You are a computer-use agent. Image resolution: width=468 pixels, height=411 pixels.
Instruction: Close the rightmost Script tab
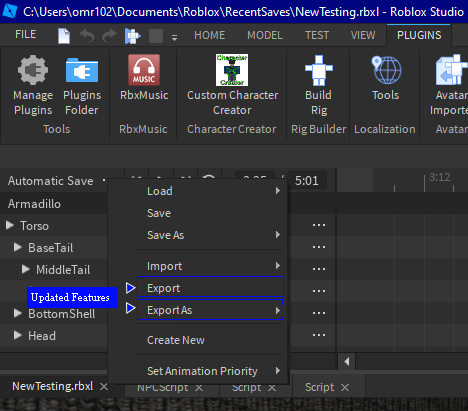345,388
